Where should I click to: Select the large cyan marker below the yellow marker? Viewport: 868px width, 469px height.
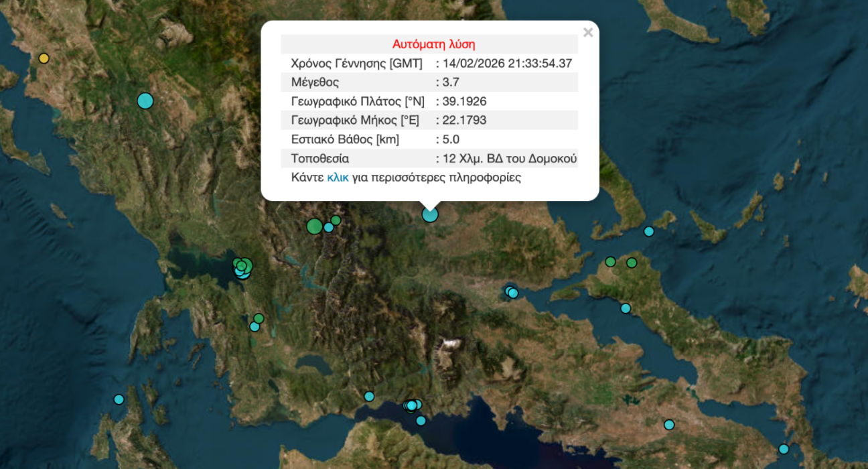pos(145,101)
